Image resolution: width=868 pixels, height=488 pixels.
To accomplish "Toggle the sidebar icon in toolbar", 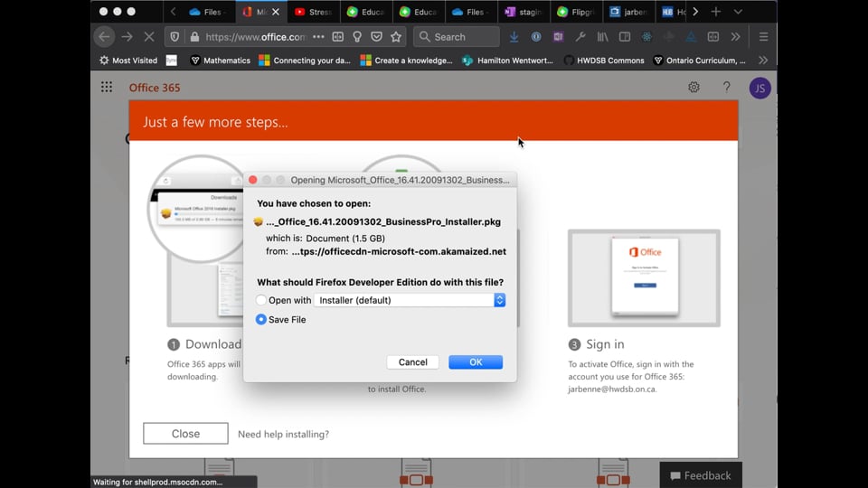I will 625,37.
